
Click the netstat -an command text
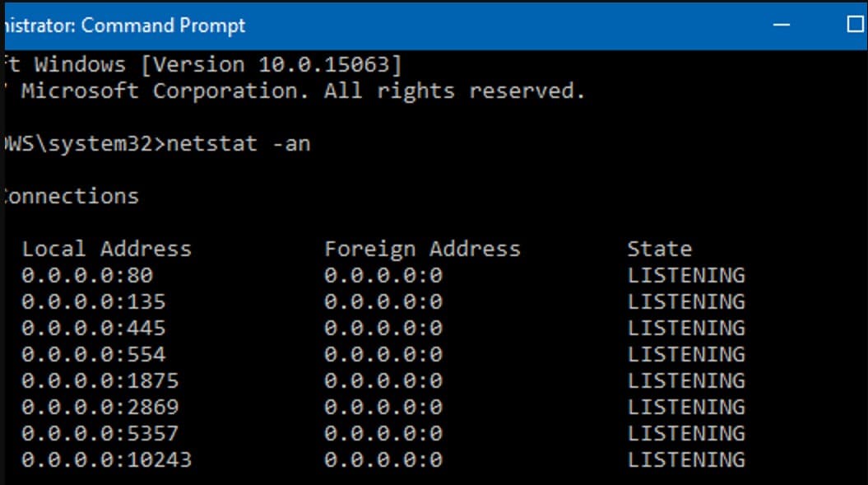(x=239, y=143)
